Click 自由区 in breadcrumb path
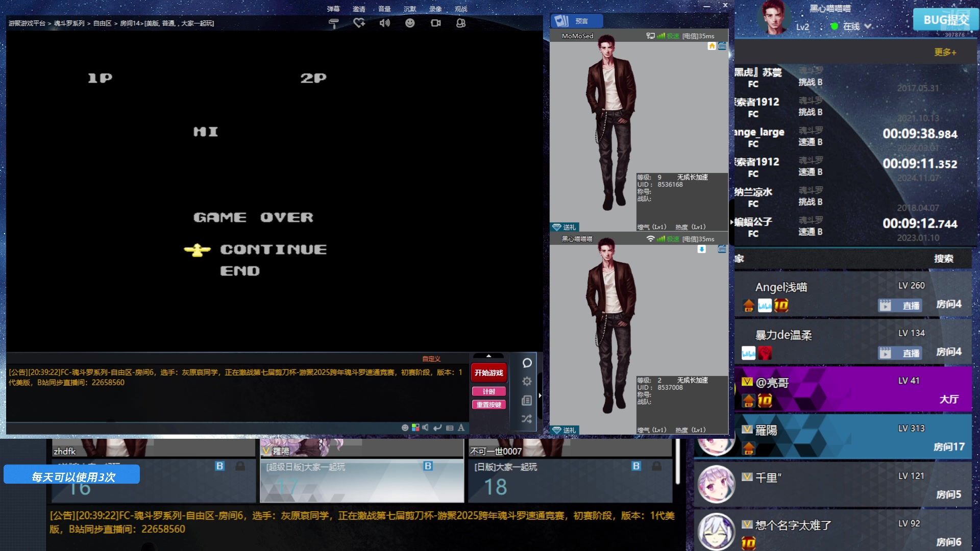Screen dimensions: 980x551 (x=102, y=23)
